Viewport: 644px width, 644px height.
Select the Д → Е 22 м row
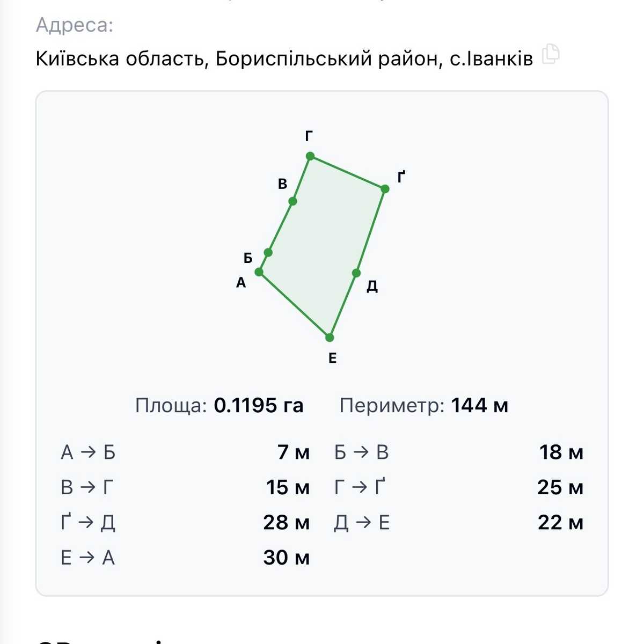point(459,522)
